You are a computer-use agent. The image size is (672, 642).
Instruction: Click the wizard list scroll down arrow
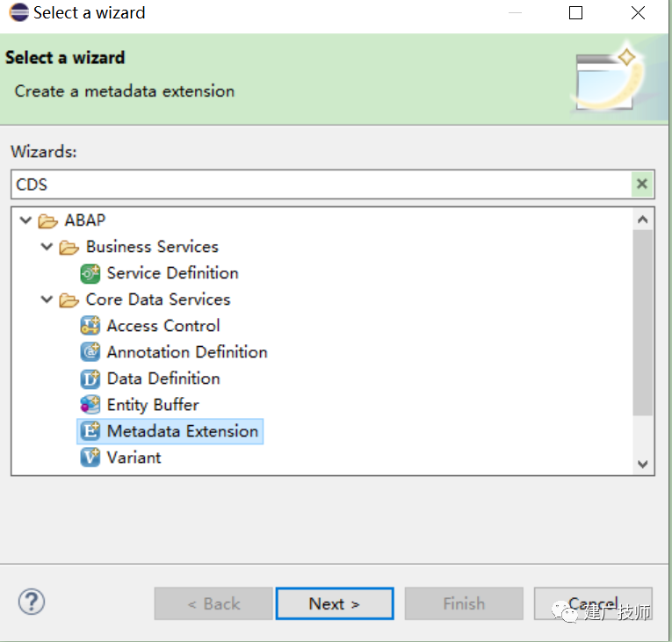click(642, 464)
